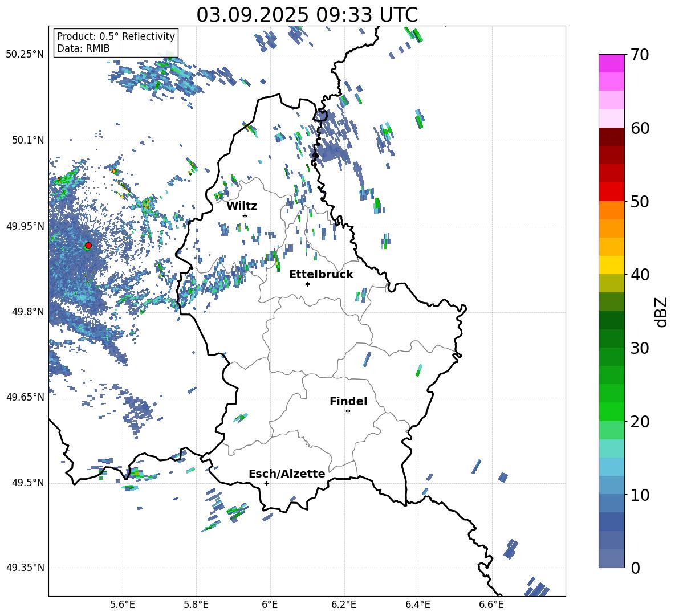675x616 pixels.
Task: Click the bright green colorbar segment at 20
Action: point(611,411)
